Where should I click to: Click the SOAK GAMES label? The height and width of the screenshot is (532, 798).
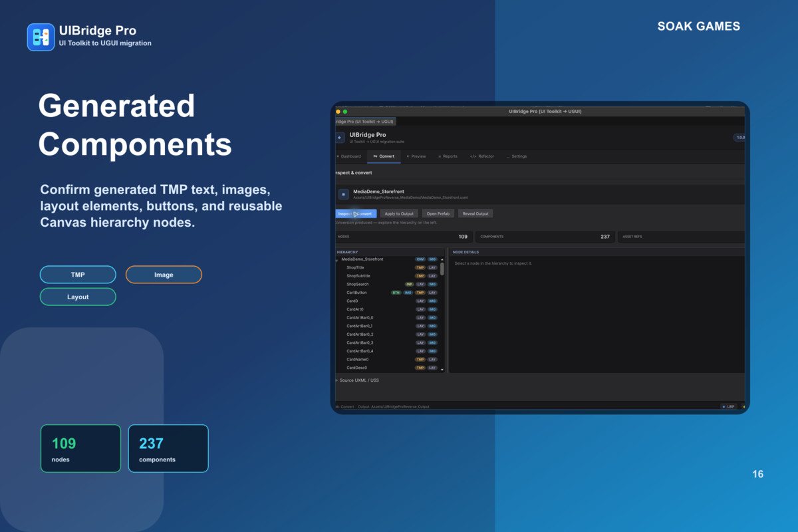[699, 27]
